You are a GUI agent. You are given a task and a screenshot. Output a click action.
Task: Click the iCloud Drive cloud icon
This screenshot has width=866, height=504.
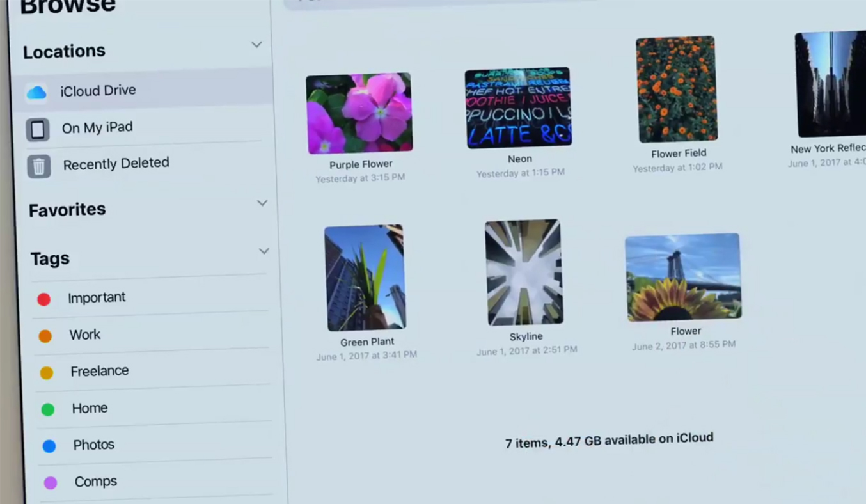coord(36,93)
